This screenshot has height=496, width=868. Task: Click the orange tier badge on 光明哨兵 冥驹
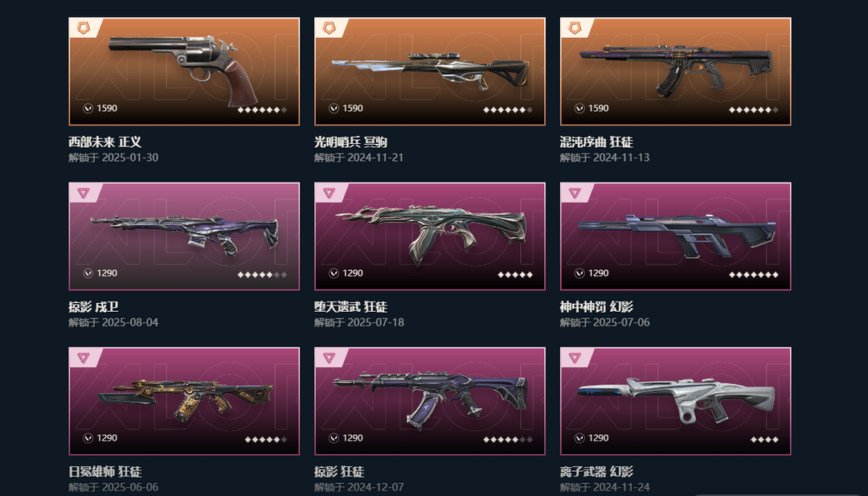[x=330, y=27]
